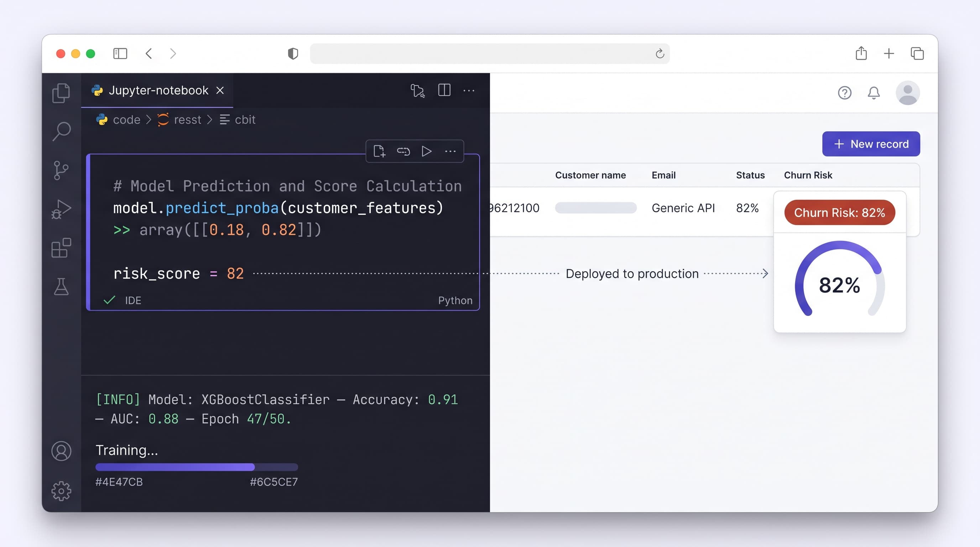Open editor More Actions ellipsis
Viewport: 980px width, 547px height.
(469, 90)
